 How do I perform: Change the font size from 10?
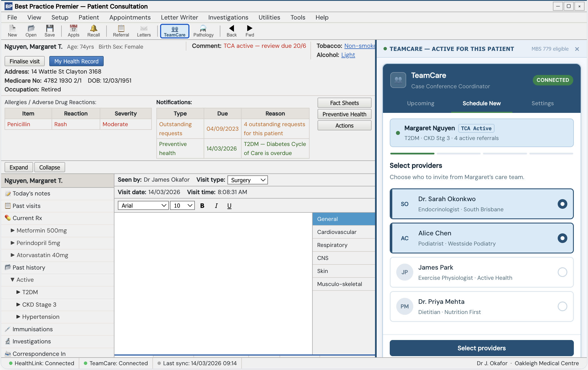182,205
